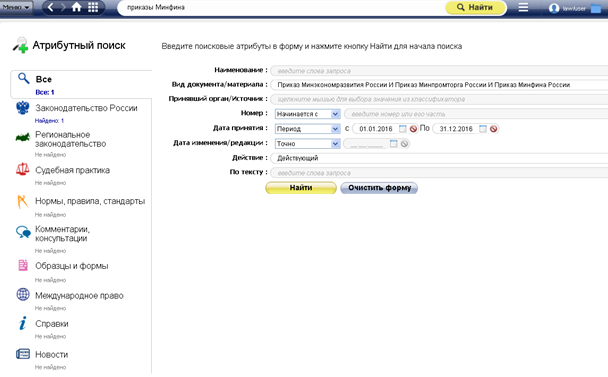Screen dimensions: 608x377
Task: Open Справки section
Action: [x=52, y=323]
